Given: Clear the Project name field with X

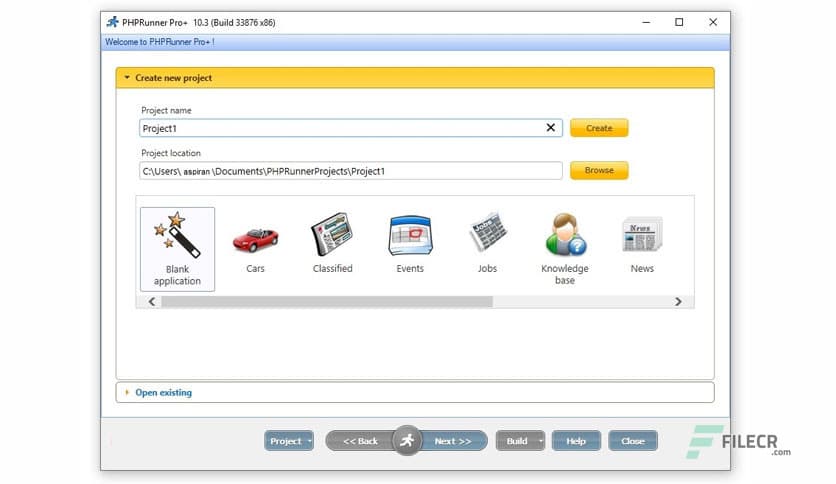Looking at the screenshot, I should (x=551, y=128).
